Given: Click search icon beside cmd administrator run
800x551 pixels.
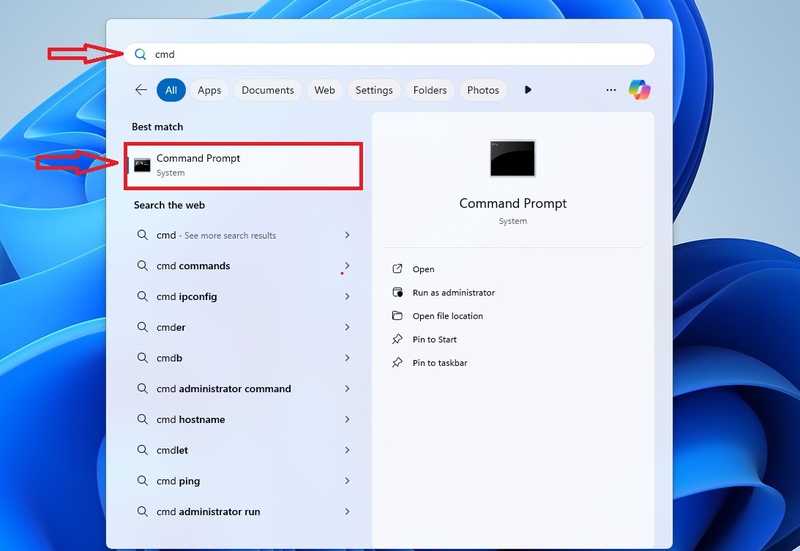Looking at the screenshot, I should tap(142, 511).
